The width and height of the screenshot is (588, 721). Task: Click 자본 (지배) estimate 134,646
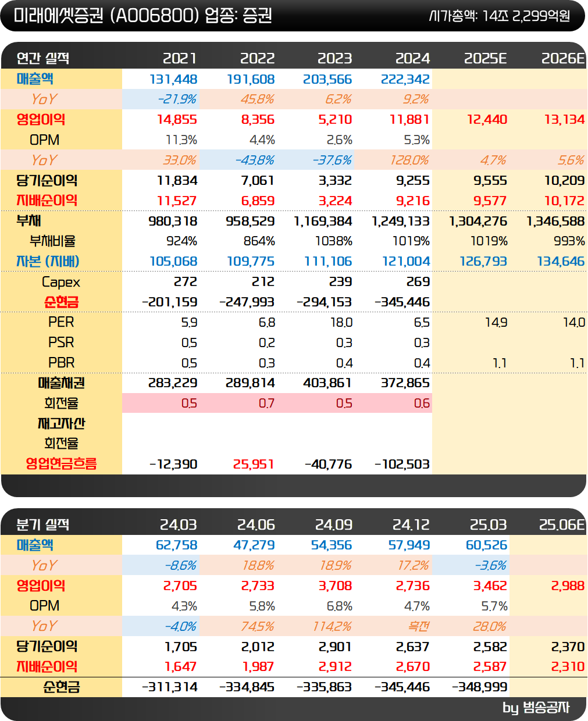tap(561, 262)
